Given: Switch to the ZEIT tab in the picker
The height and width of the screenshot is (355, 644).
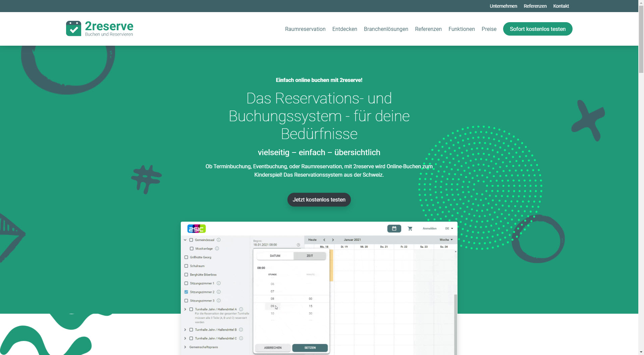Looking at the screenshot, I should [x=309, y=256].
